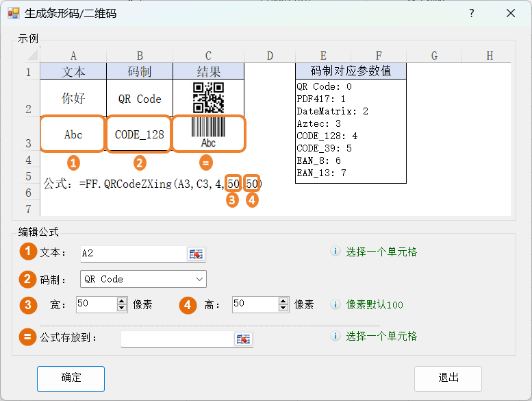Image resolution: width=532 pixels, height=401 pixels.
Task: Click the 宽 width number field
Action: click(96, 304)
